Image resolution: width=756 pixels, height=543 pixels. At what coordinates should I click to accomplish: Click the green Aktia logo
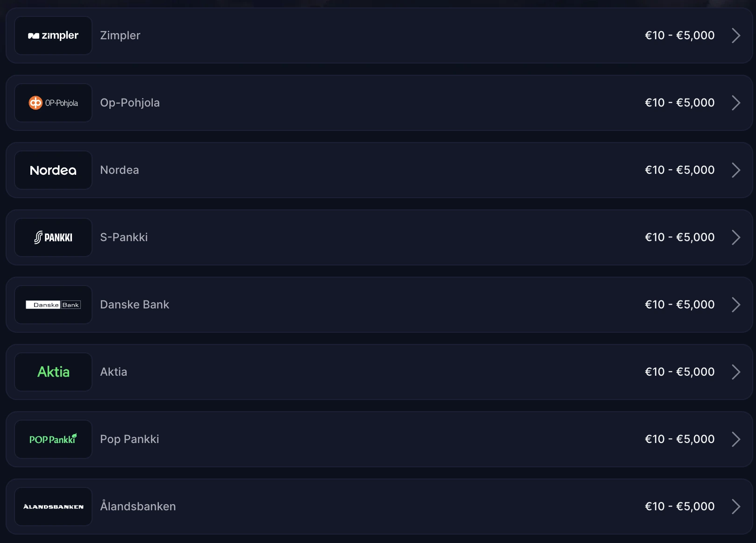pos(53,372)
